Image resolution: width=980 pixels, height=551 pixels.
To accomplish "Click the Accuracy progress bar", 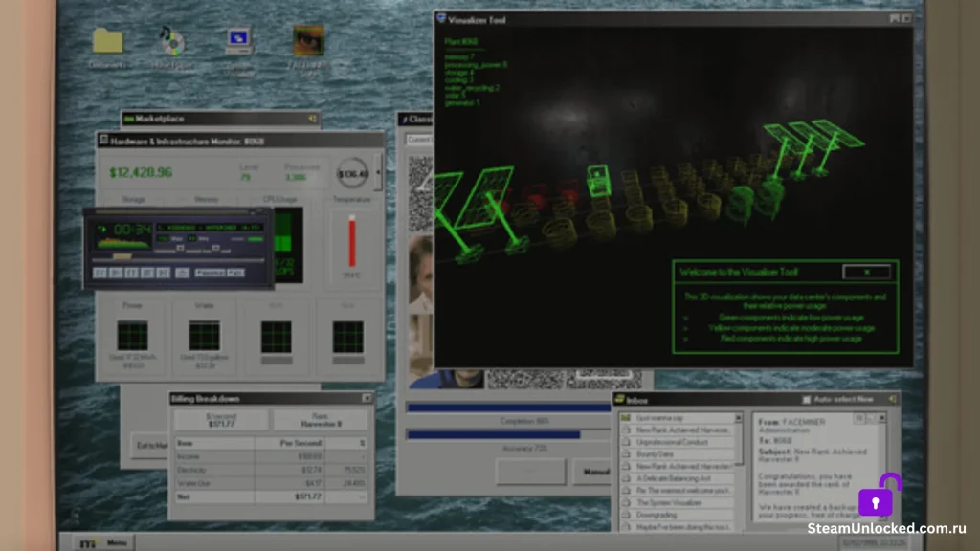I will click(509, 434).
